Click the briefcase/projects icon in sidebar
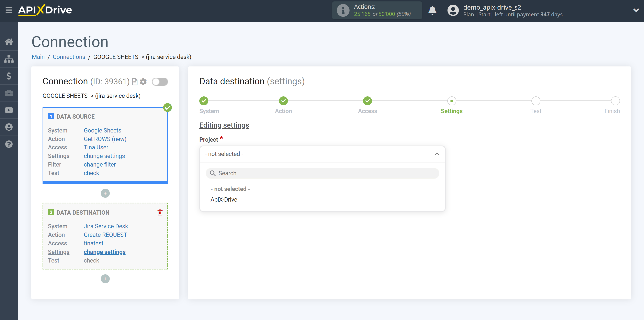This screenshot has height=320, width=644. pos(9,93)
